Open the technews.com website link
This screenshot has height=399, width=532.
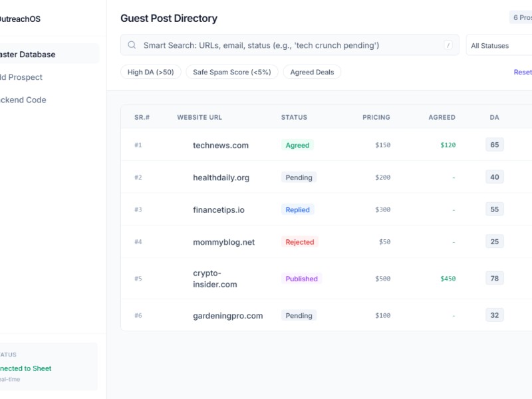pyautogui.click(x=221, y=145)
